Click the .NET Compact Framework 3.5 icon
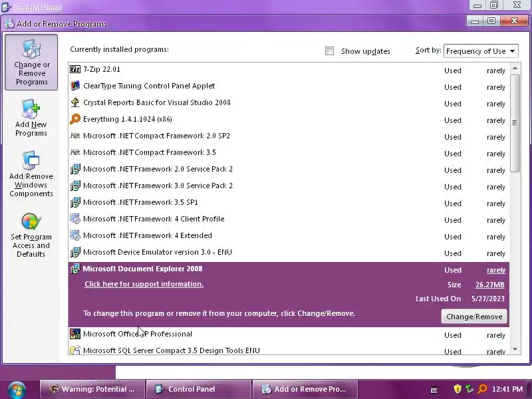The height and width of the screenshot is (399, 532). [x=75, y=152]
